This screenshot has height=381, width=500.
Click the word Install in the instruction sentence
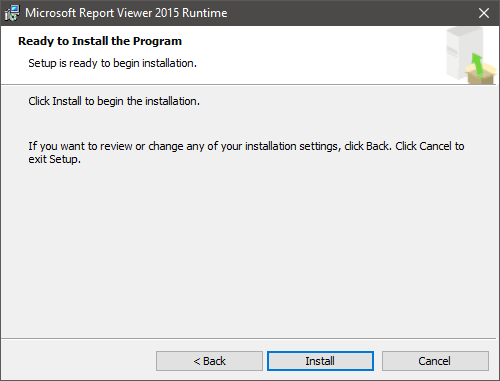point(67,101)
